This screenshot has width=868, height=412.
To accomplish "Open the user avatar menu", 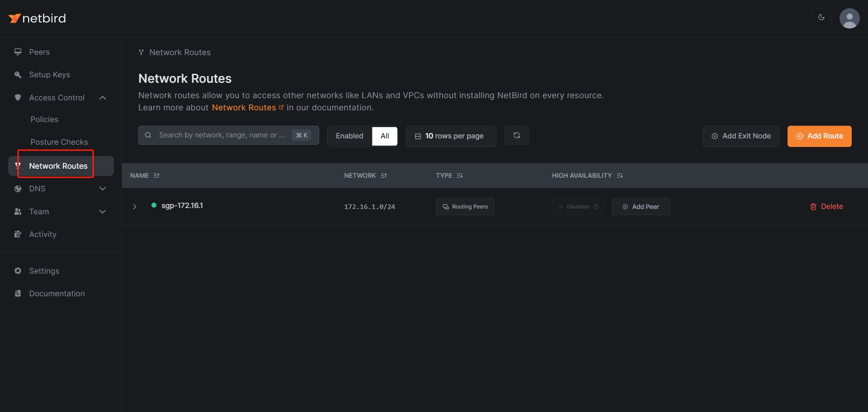I will click(x=849, y=18).
